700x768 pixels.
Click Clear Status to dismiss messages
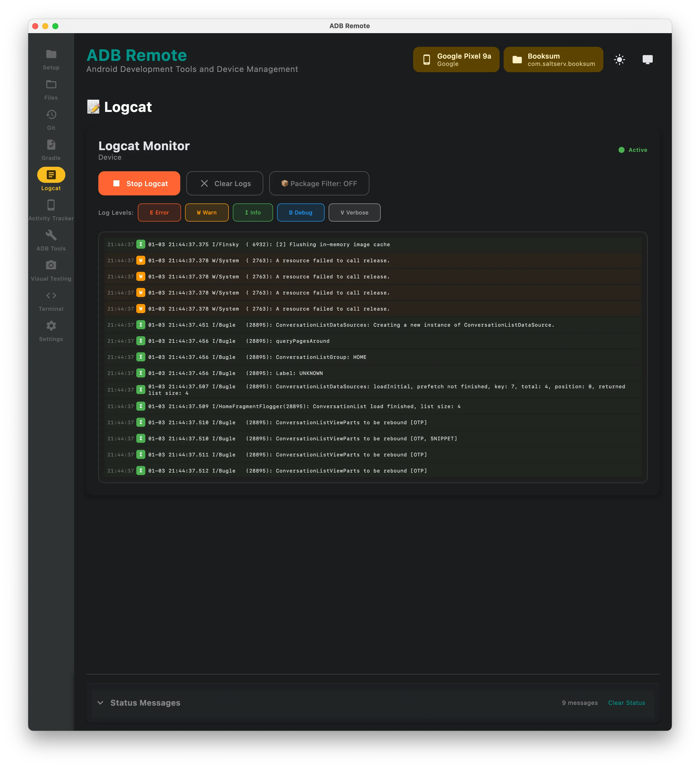(627, 703)
